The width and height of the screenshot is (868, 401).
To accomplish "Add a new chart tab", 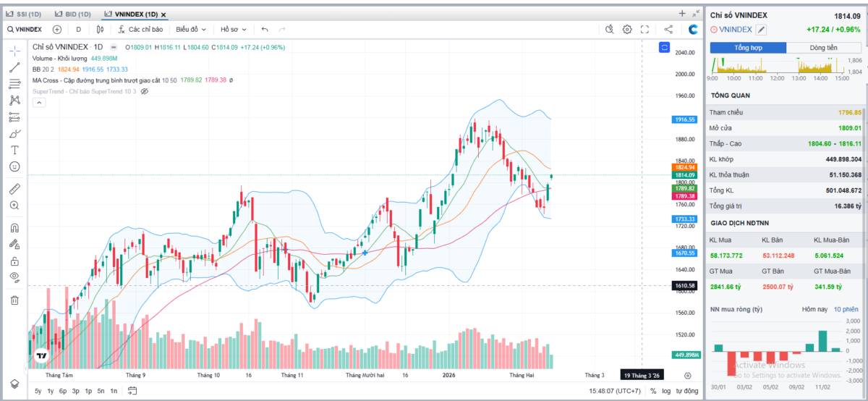I will [x=682, y=14].
